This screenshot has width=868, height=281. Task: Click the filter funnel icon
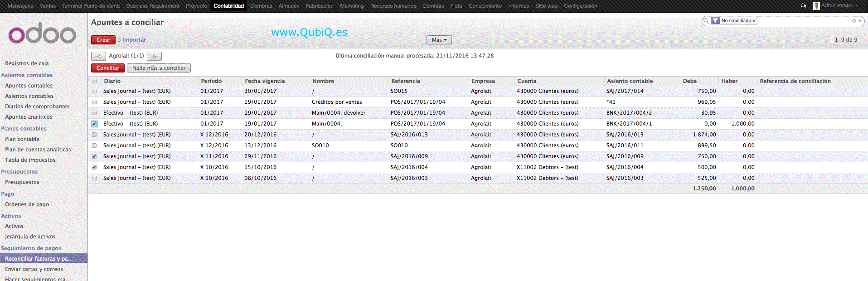715,21
